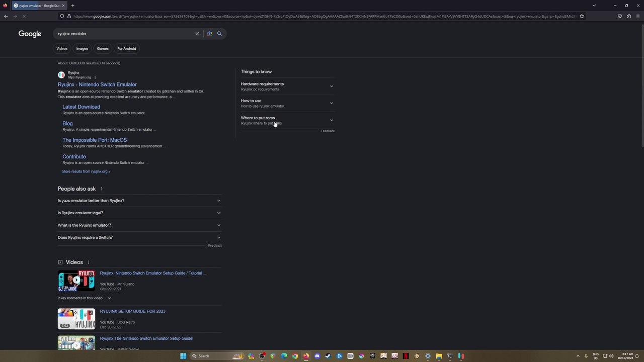Expand 'Is yuzu emulator better than Ryujinx?'

pyautogui.click(x=139, y=201)
